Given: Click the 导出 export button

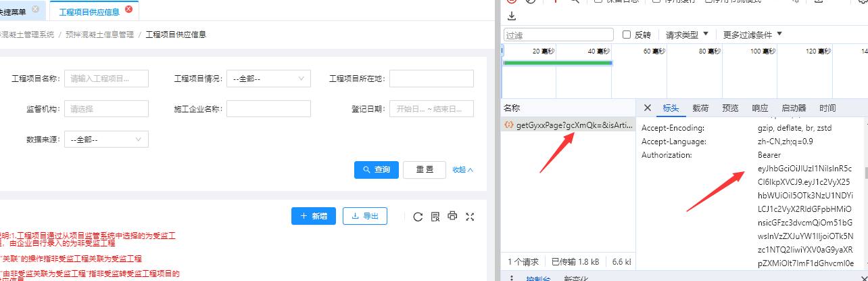Looking at the screenshot, I should click(365, 216).
